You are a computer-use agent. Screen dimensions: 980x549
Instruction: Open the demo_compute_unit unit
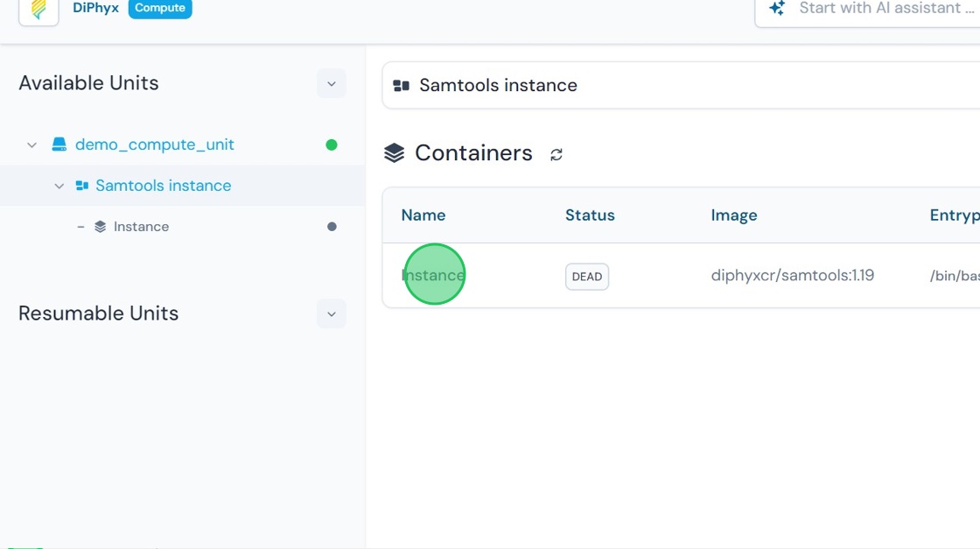pyautogui.click(x=154, y=144)
